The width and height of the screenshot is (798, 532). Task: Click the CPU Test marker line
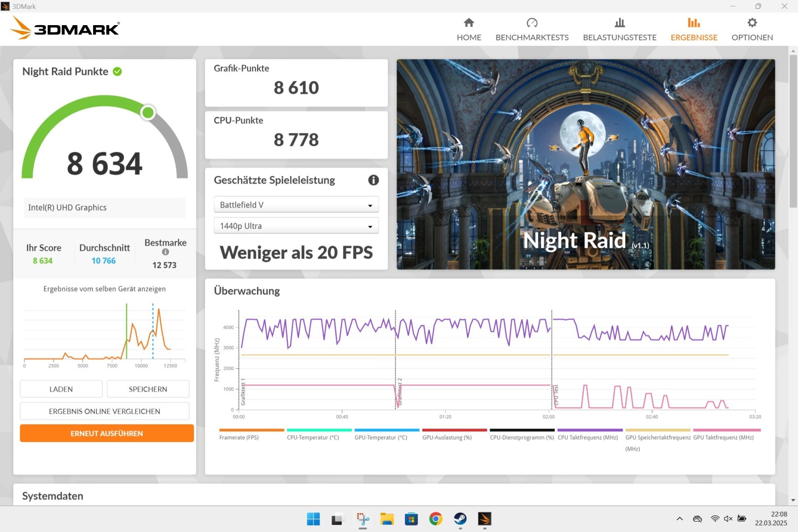[x=552, y=360]
